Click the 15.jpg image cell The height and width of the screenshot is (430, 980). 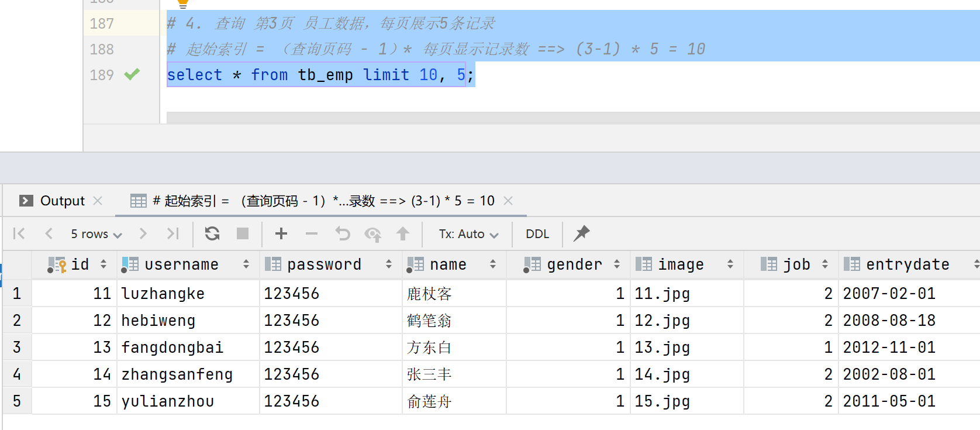point(687,401)
